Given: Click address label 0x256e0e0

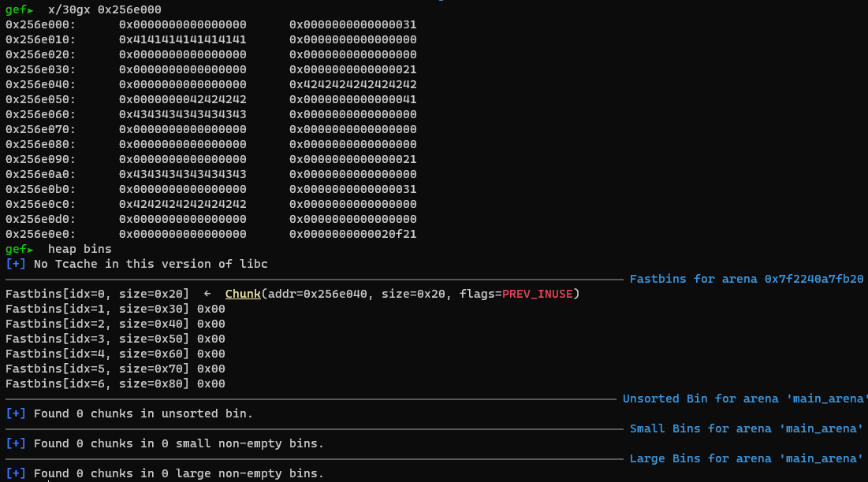Looking at the screenshot, I should tap(40, 234).
